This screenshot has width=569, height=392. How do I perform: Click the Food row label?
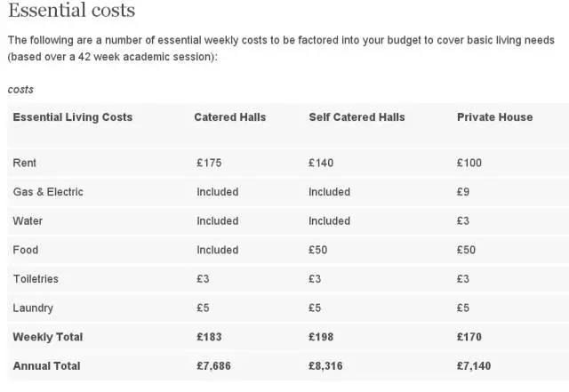(26, 250)
